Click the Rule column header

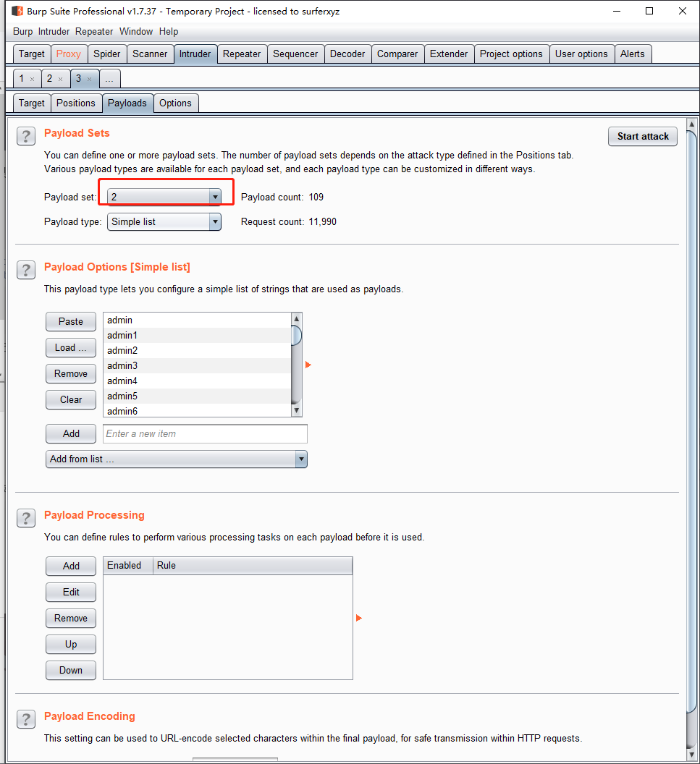tap(253, 566)
